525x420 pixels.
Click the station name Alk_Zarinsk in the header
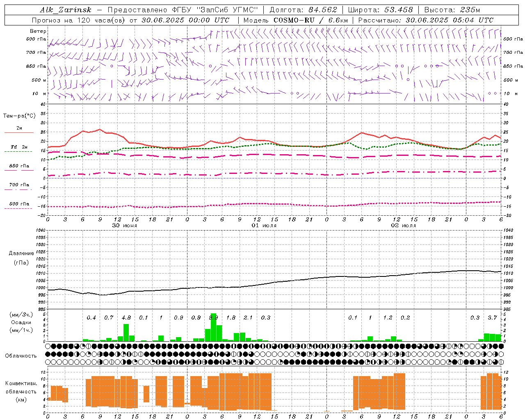(66, 10)
